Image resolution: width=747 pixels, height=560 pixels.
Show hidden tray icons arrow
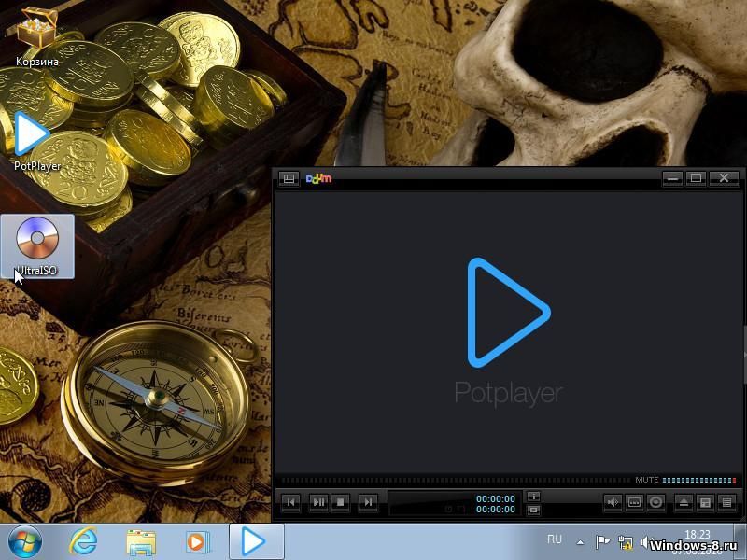[580, 542]
